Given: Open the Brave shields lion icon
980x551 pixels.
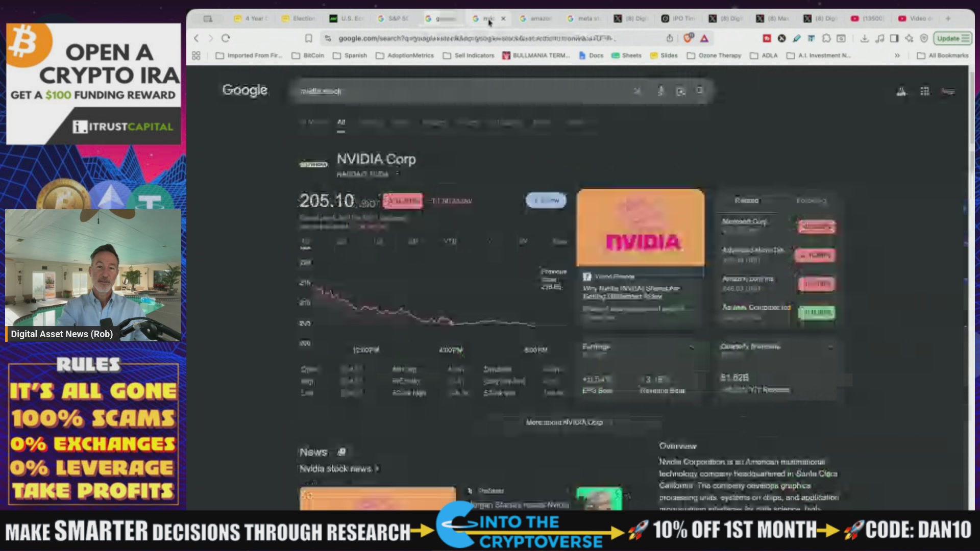Looking at the screenshot, I should pos(688,38).
